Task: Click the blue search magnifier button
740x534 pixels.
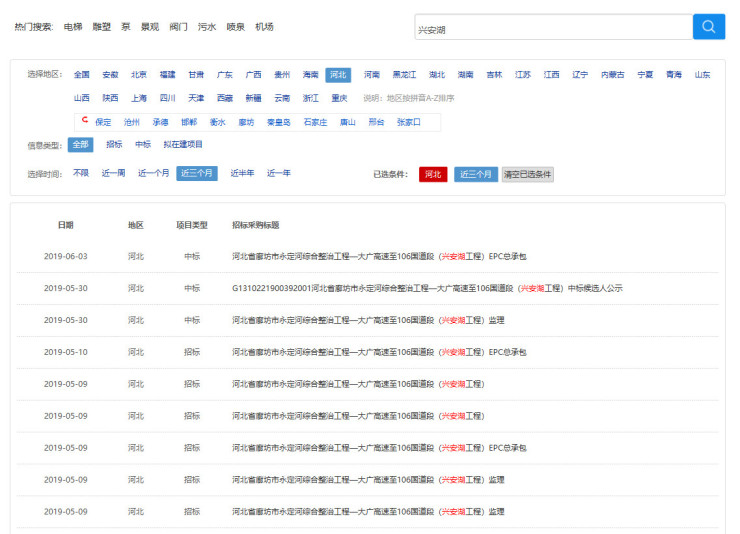Action: (708, 27)
